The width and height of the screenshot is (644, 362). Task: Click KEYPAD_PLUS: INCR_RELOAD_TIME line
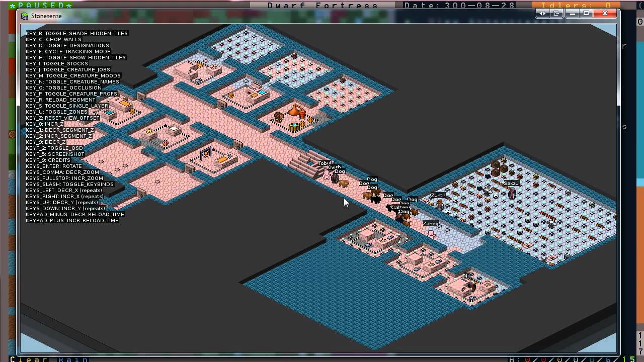click(x=72, y=220)
